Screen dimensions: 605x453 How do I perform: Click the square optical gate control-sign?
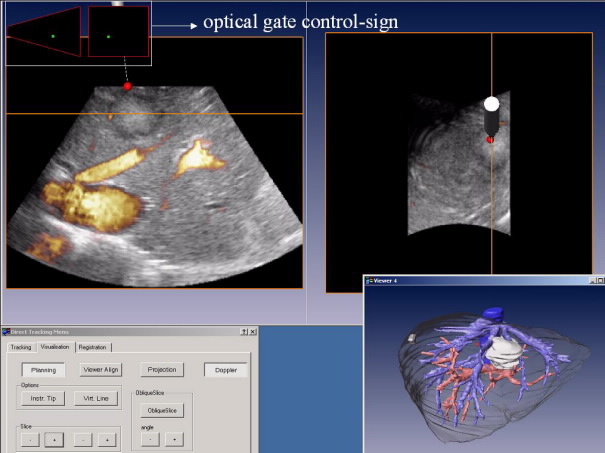pos(119,36)
